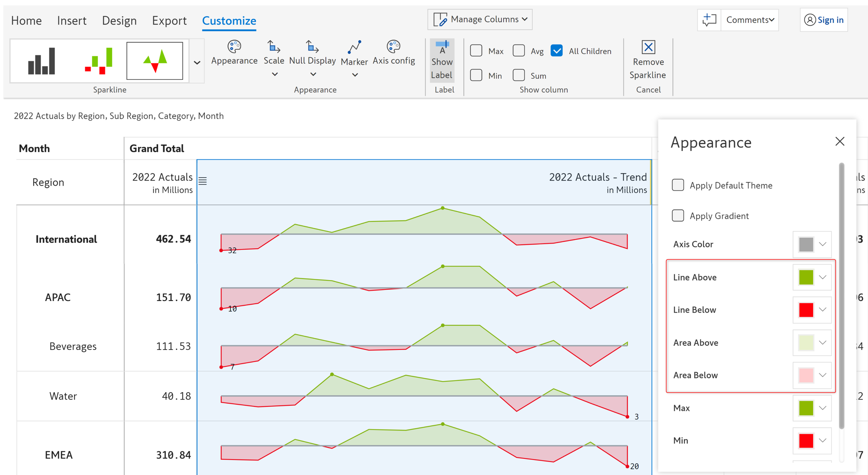Click the Marker line icon
This screenshot has width=868, height=475.
(354, 47)
